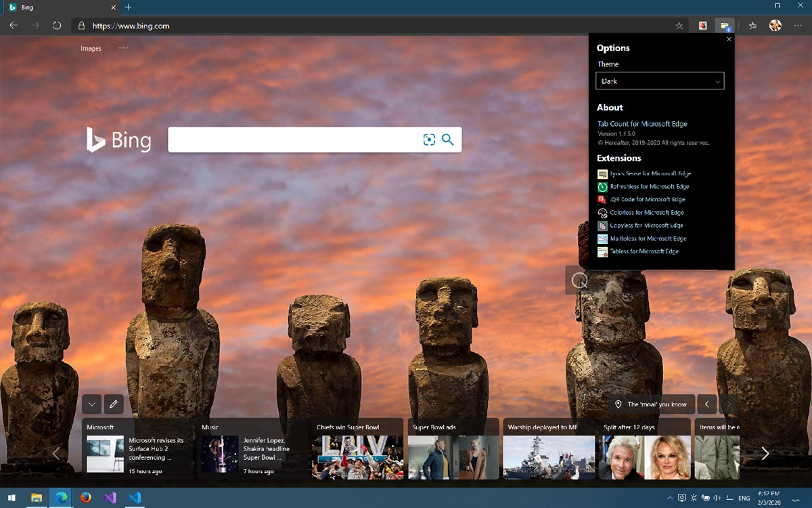This screenshot has width=812, height=508.
Task: Click the QR Code extension icon
Action: coord(602,199)
